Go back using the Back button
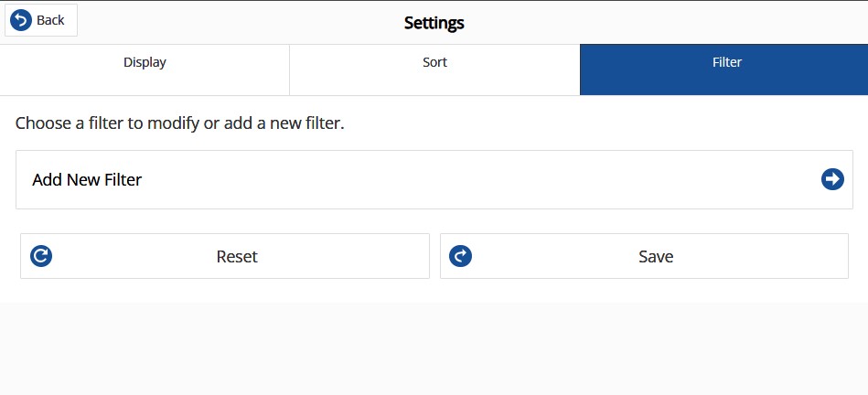The width and height of the screenshot is (868, 395). tap(41, 20)
